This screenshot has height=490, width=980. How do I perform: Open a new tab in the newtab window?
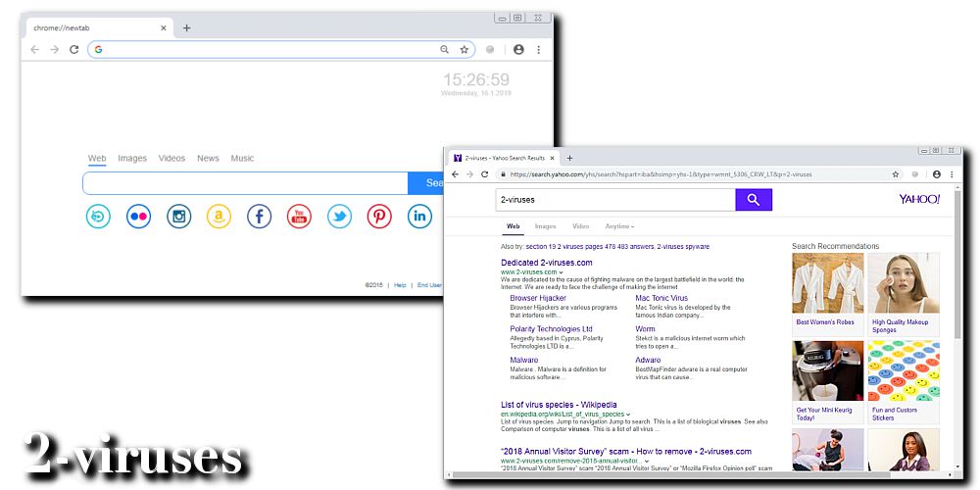point(186,28)
